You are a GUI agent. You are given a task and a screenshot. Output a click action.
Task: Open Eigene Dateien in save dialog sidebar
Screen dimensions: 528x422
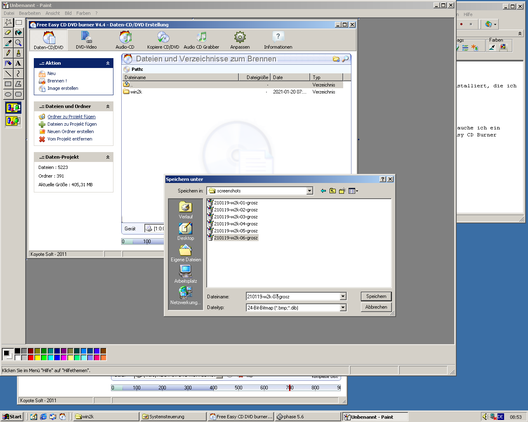tap(186, 253)
